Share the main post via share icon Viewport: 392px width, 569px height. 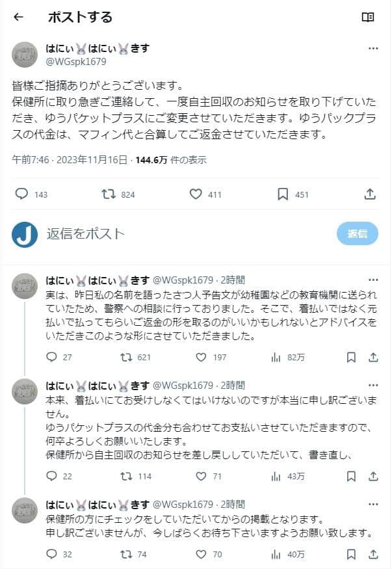369,194
